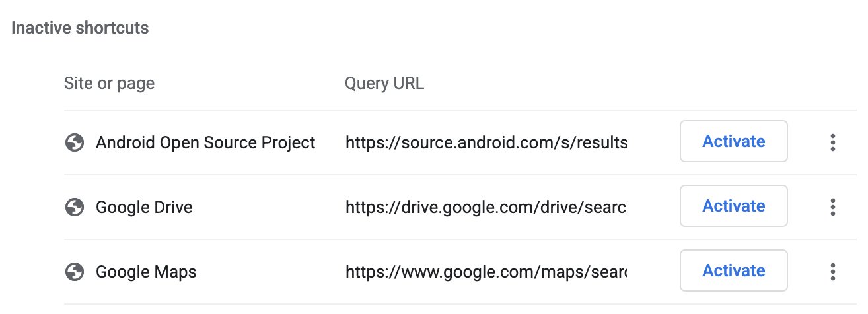Click the google.com/maps query URL
The height and width of the screenshot is (314, 868).
(x=485, y=272)
